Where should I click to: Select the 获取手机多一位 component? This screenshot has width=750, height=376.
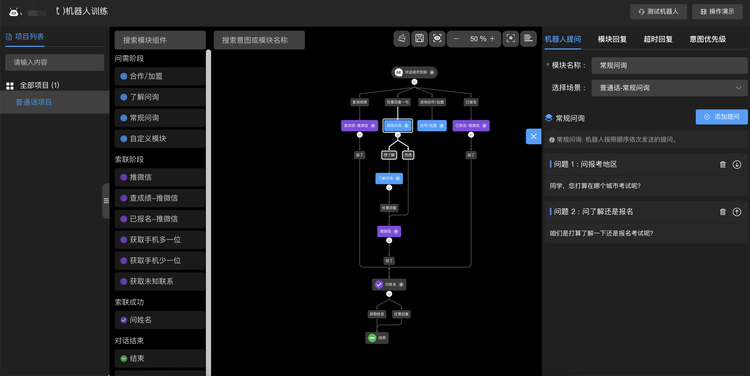(160, 240)
